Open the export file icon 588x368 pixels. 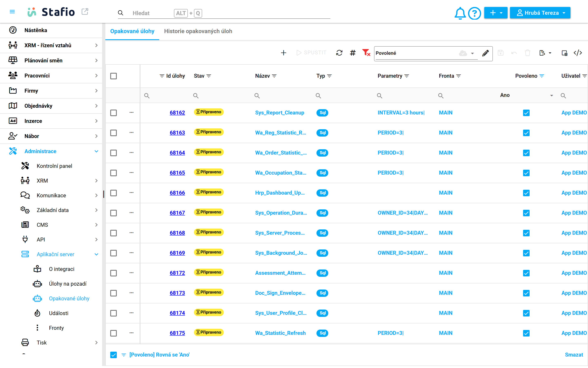coord(542,53)
